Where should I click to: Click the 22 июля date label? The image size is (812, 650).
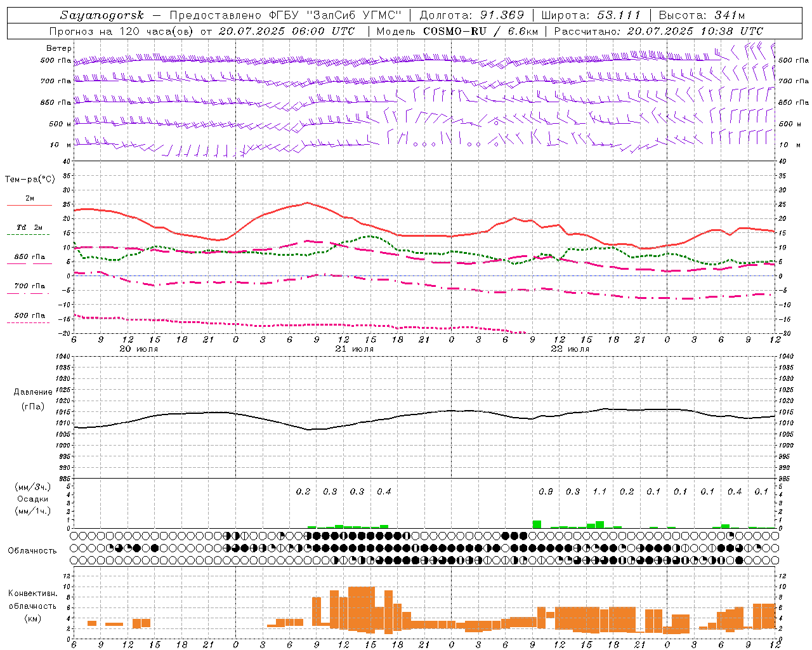point(570,349)
